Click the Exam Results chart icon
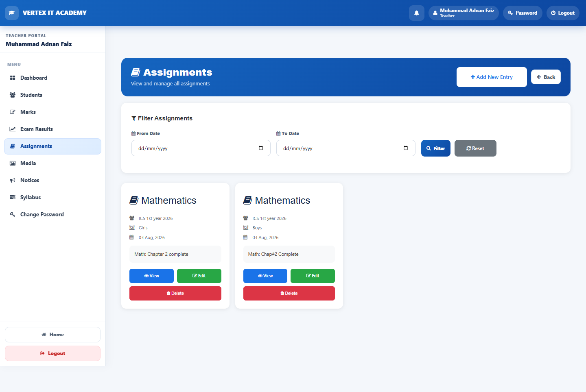The height and width of the screenshot is (392, 586). (13, 129)
